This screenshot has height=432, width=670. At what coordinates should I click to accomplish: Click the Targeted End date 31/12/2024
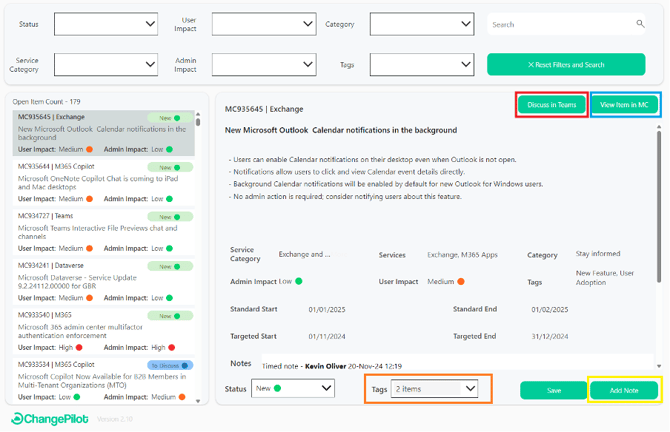(x=550, y=337)
